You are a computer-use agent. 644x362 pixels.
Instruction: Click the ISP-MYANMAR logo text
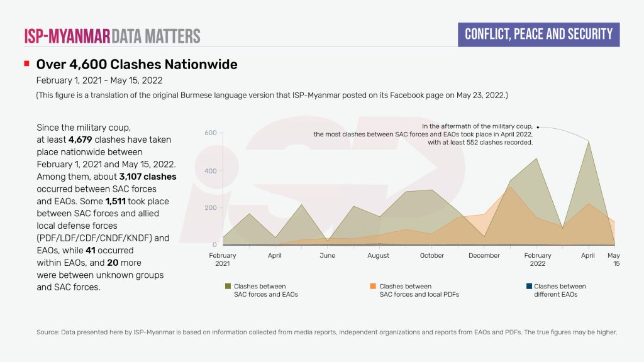(x=67, y=36)
